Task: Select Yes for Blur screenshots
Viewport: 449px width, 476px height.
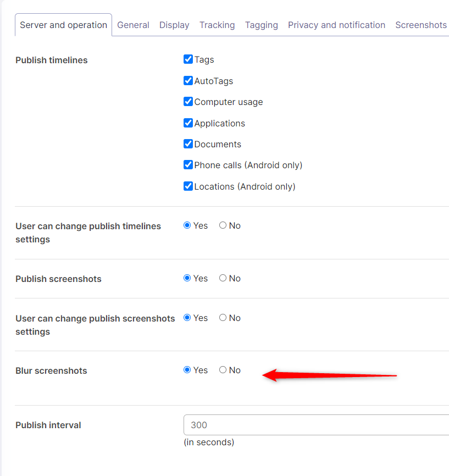Action: [x=187, y=370]
